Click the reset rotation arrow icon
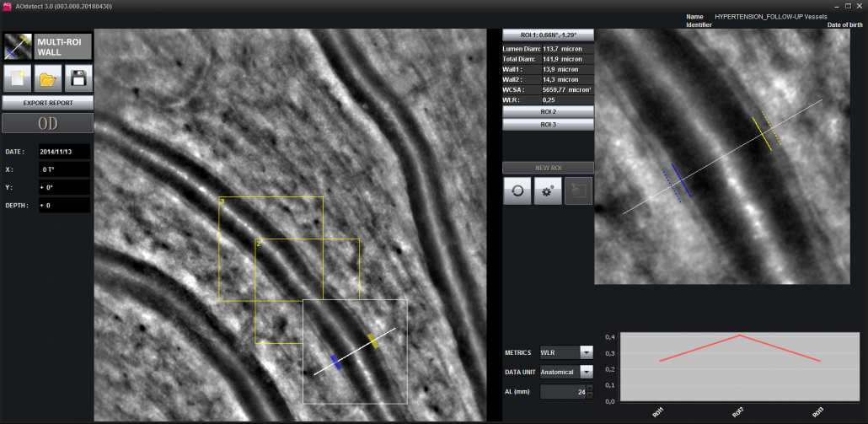This screenshot has width=868, height=424. click(517, 191)
